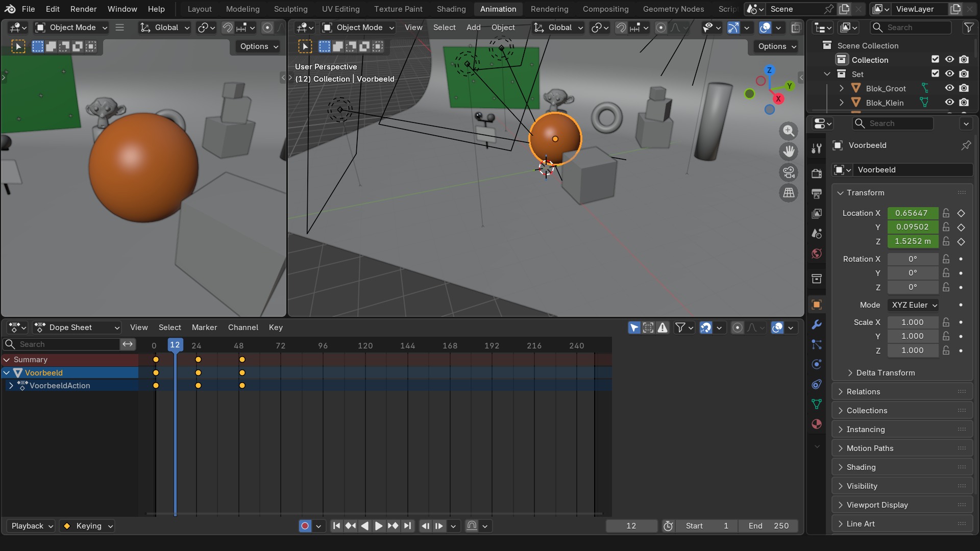Open Modifiers wrench properties tab
The image size is (980, 551).
[x=817, y=324]
